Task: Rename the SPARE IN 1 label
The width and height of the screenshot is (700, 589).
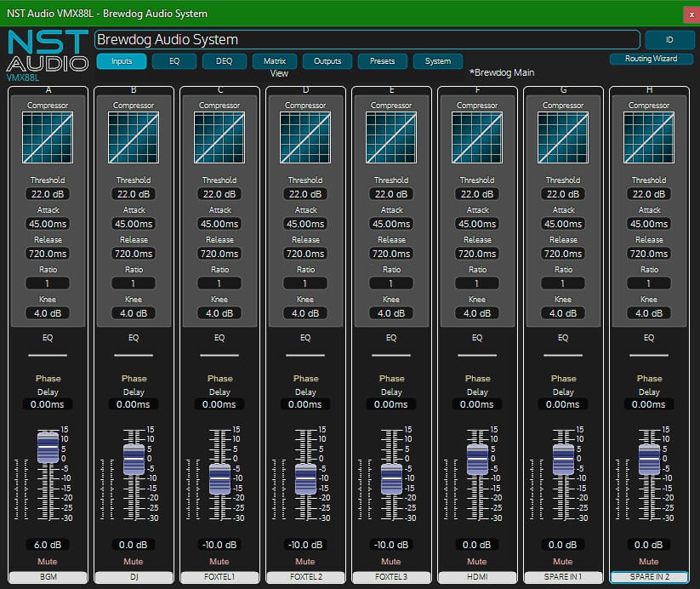Action: point(563,577)
